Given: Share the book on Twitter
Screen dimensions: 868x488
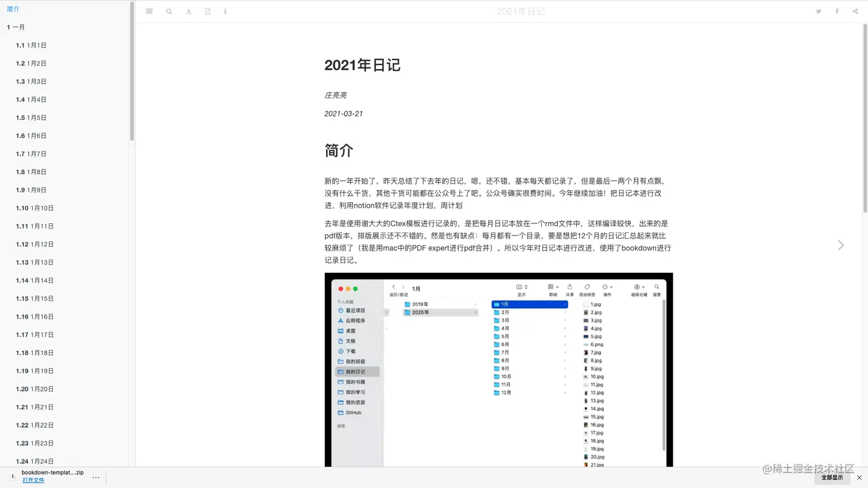Looking at the screenshot, I should click(x=818, y=11).
